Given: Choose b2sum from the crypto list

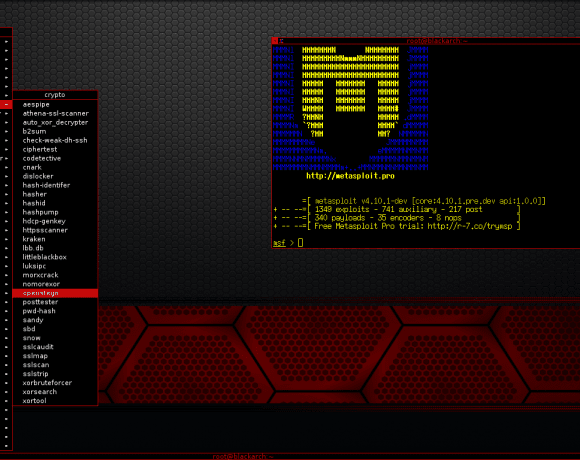Looking at the screenshot, I should coord(55,131).
